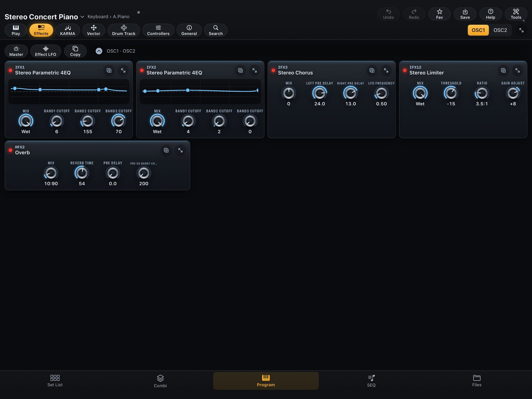Viewport: 532px width, 399px height.
Task: Open the Tools menu icon
Action: click(x=516, y=14)
